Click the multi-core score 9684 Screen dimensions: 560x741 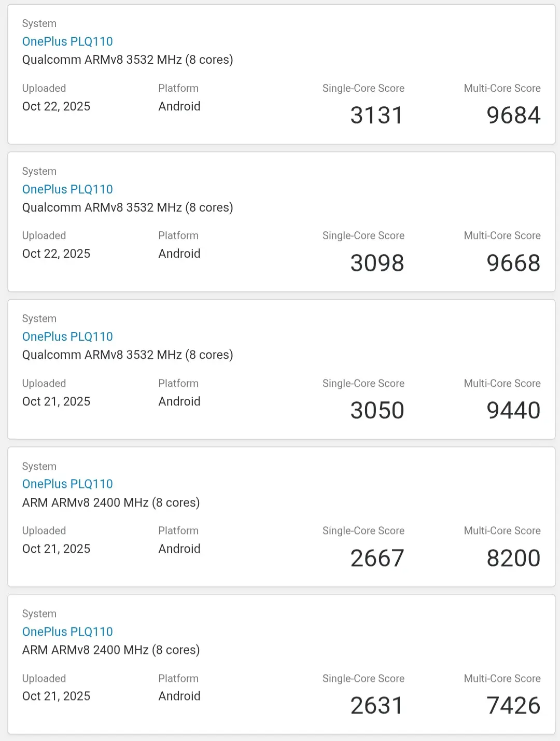pos(513,115)
